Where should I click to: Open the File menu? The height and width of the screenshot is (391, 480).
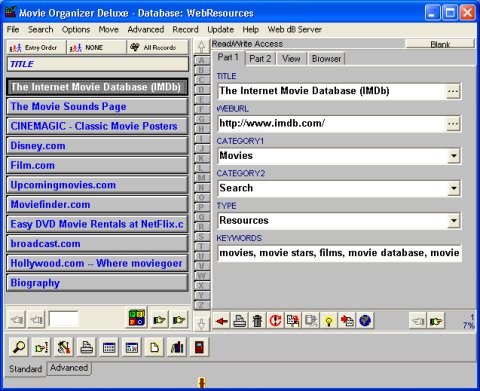(x=13, y=29)
